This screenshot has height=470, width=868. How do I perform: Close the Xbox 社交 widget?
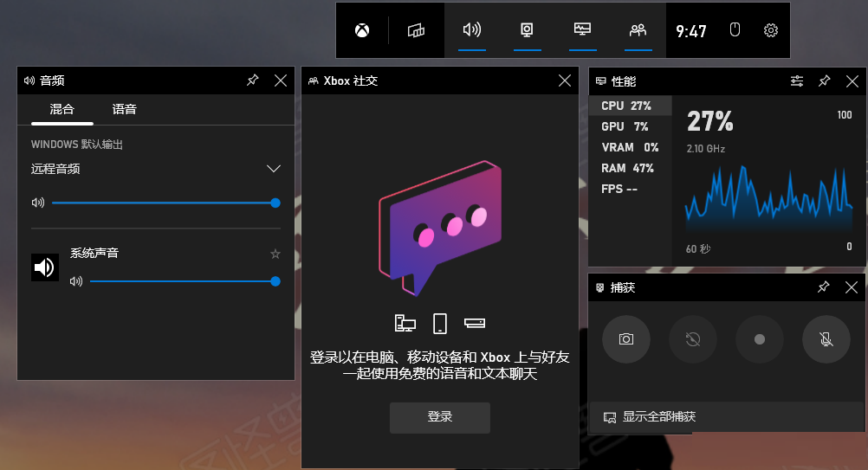(x=565, y=80)
